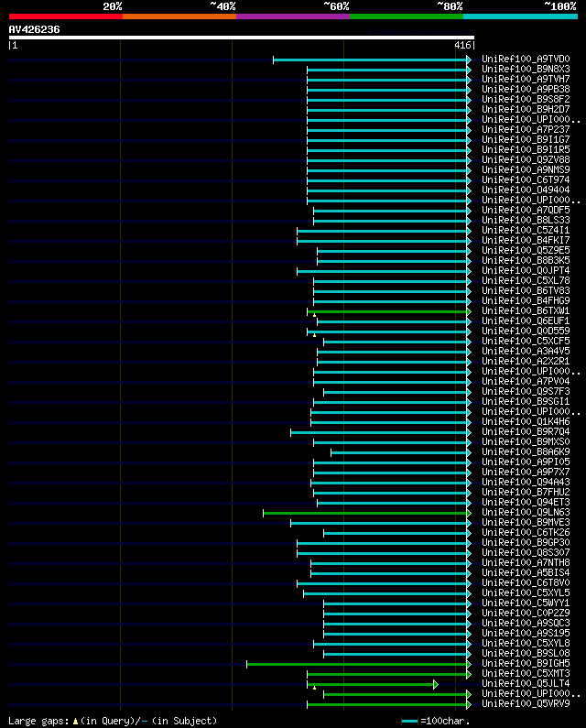Select hit label UniRef100_C5Z4I1
This screenshot has height=728, width=586.
(x=526, y=230)
